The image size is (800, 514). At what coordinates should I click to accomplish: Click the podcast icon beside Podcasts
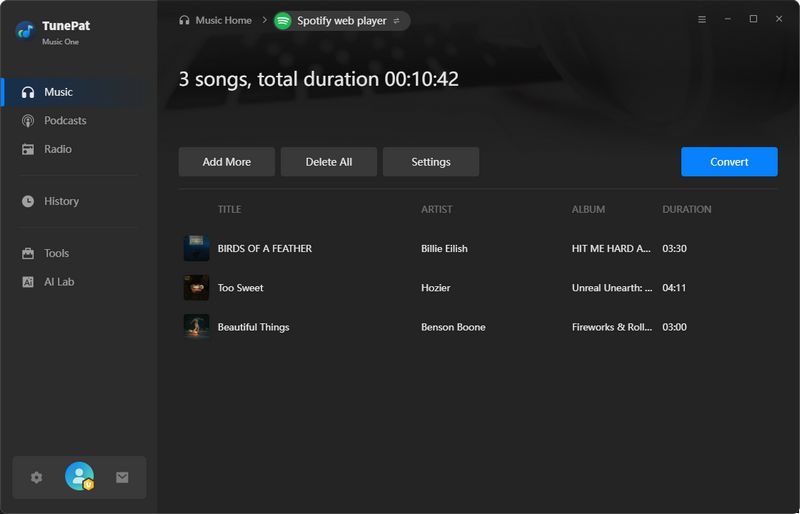(28, 121)
